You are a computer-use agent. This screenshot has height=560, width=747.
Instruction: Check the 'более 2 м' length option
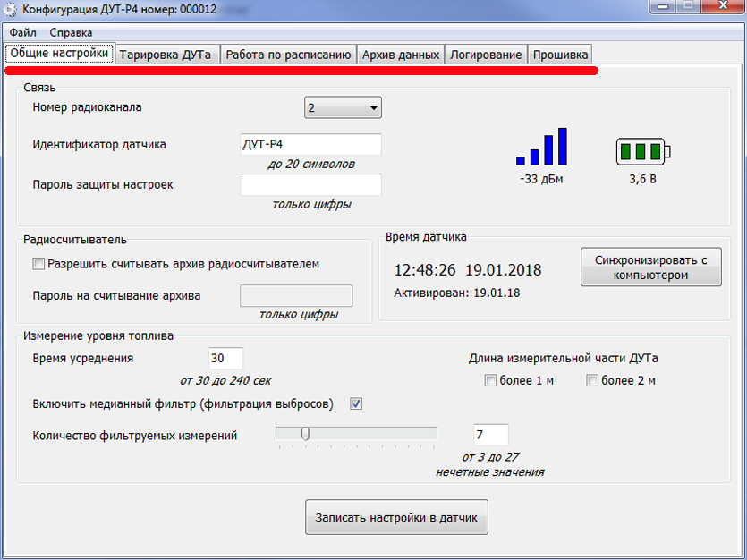tap(592, 380)
